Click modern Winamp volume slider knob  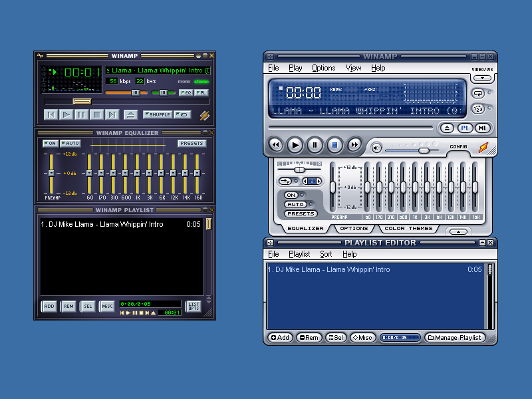pos(424,151)
